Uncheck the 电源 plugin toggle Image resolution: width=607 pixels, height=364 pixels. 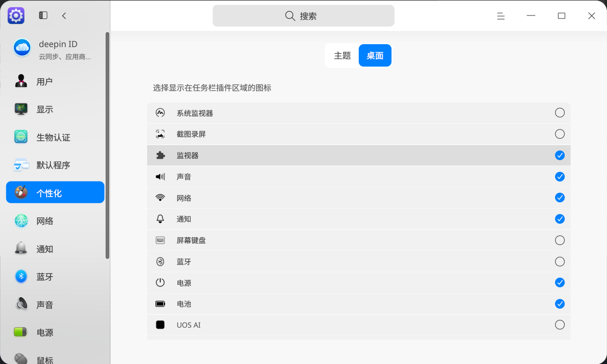point(560,282)
